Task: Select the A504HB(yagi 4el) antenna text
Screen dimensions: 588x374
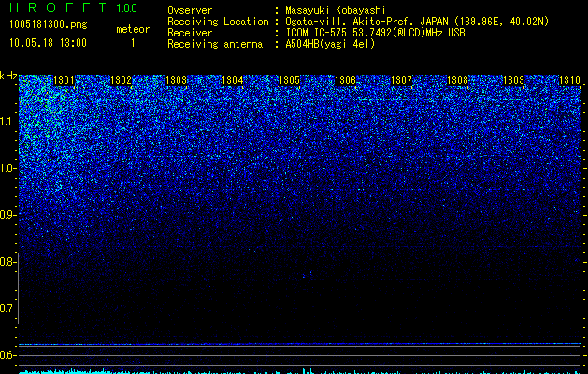Action: pos(330,44)
